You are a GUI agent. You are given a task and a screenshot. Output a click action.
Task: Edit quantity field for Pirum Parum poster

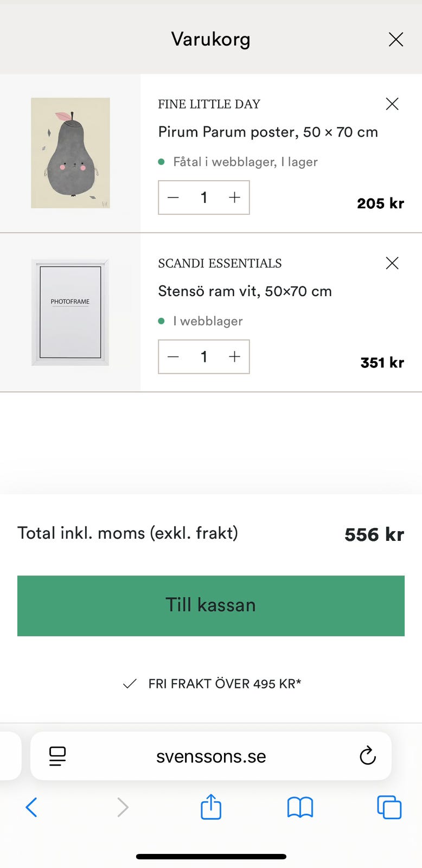point(204,197)
